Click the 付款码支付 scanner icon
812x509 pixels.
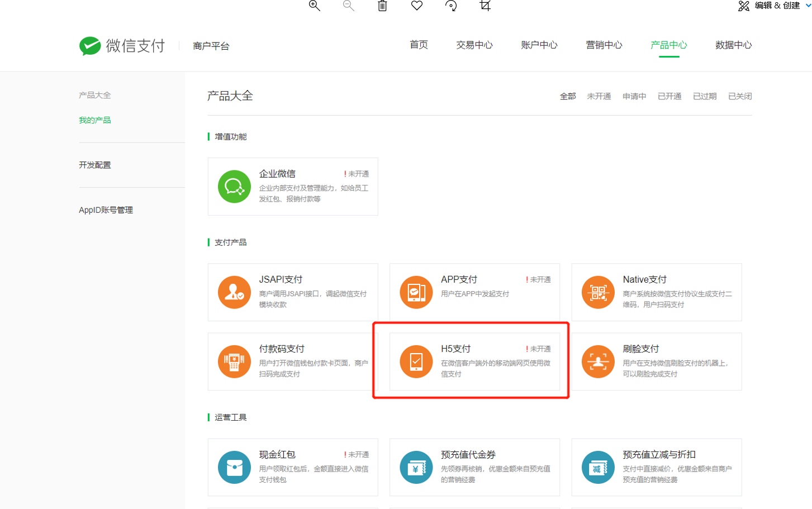click(x=234, y=361)
